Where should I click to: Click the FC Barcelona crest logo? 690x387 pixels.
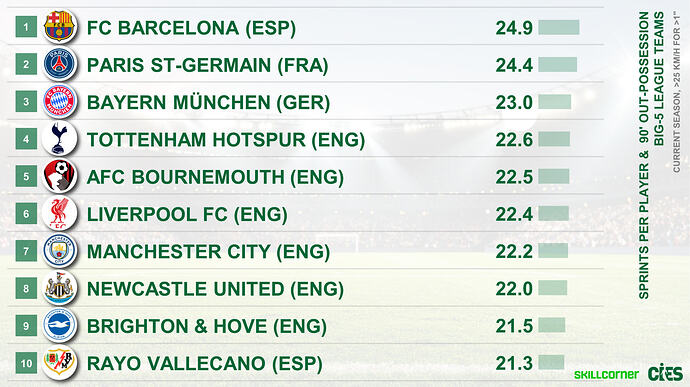[59, 26]
